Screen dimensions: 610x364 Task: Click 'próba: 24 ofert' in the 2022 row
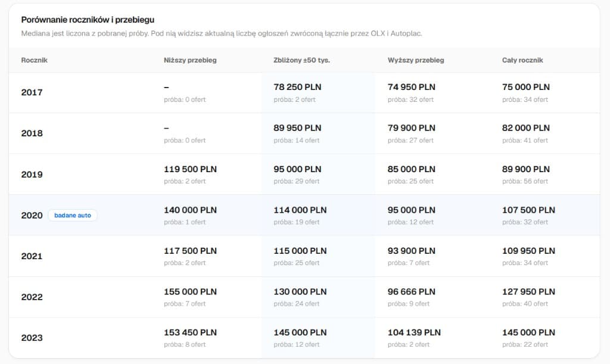pos(296,304)
